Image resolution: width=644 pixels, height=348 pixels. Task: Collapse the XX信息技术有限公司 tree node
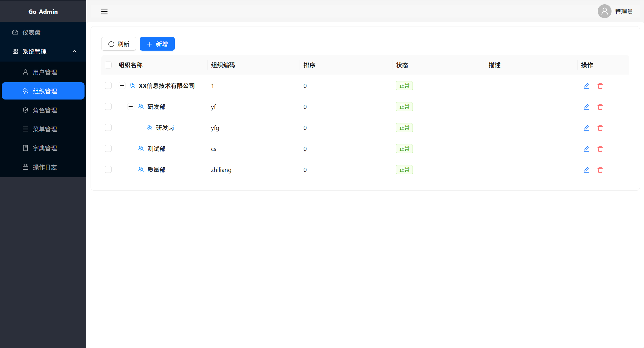(x=122, y=86)
